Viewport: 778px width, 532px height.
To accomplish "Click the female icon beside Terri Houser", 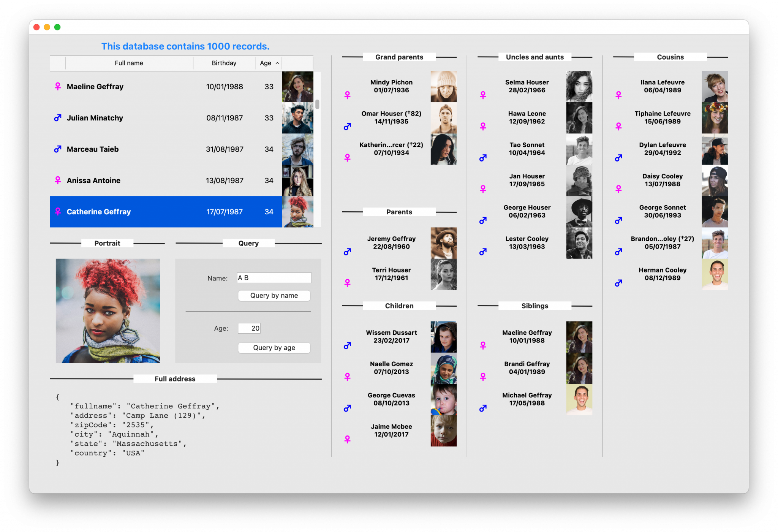I will (x=347, y=283).
